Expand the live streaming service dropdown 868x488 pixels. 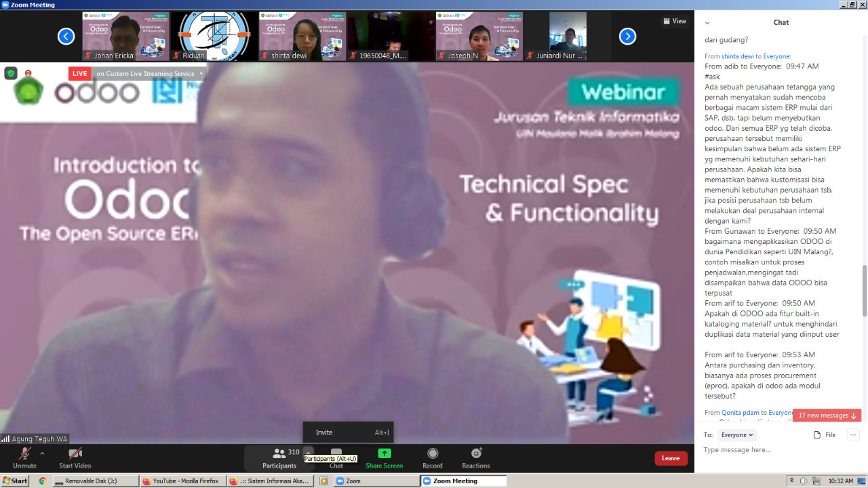pos(201,73)
